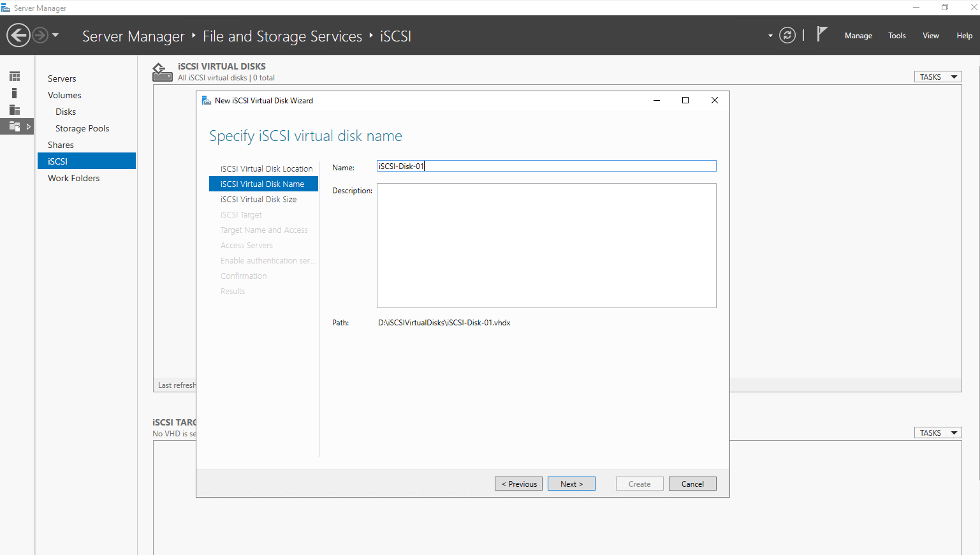Open the Notifications flag

click(822, 34)
